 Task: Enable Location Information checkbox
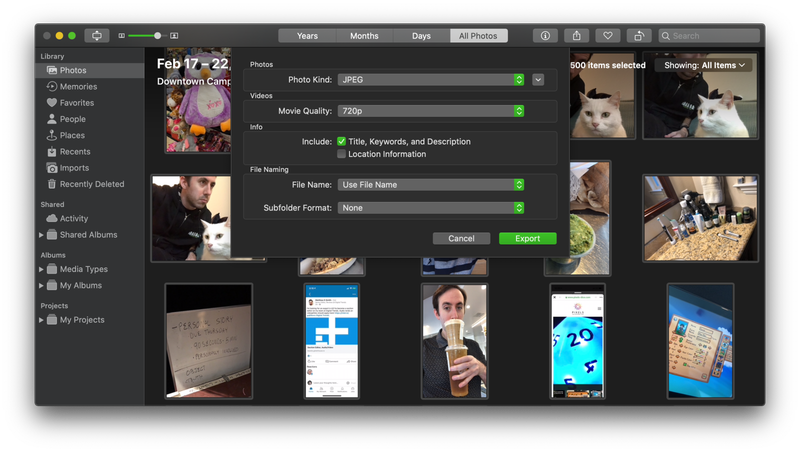[342, 154]
